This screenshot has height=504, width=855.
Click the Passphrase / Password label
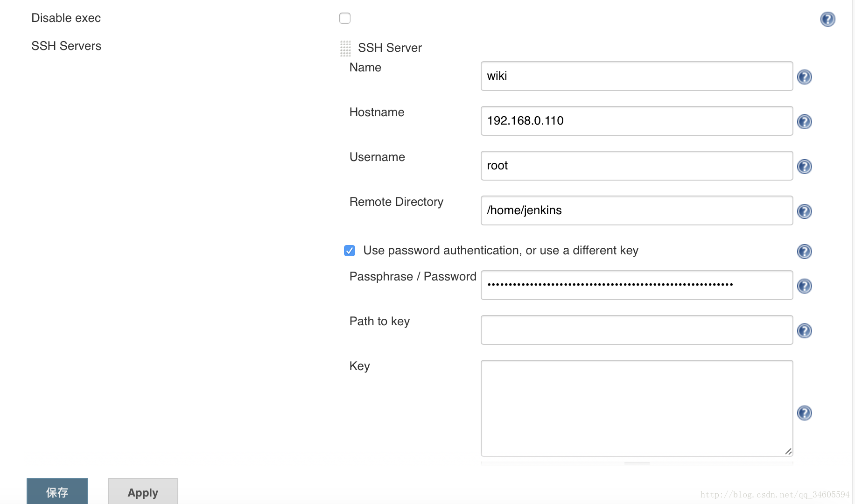pyautogui.click(x=413, y=276)
